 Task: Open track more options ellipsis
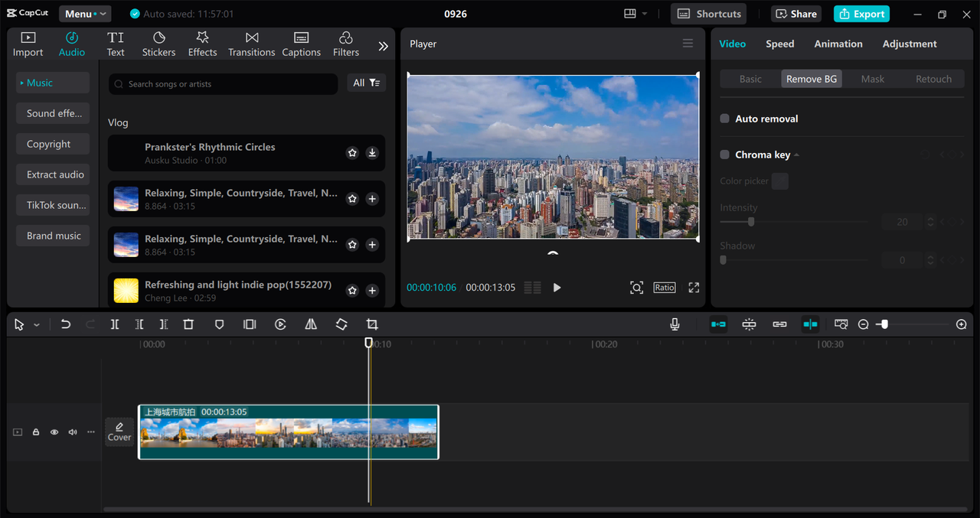(x=91, y=432)
